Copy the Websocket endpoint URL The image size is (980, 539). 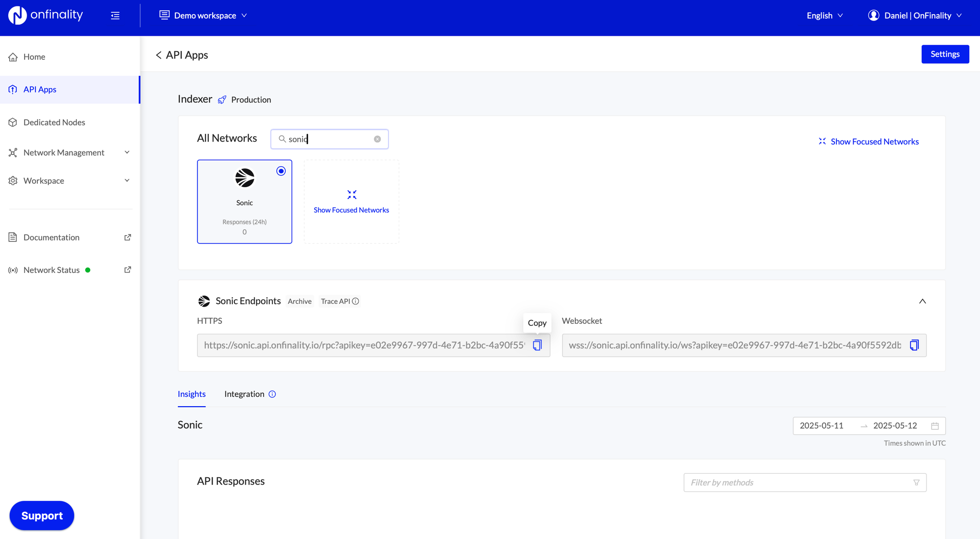[914, 345]
